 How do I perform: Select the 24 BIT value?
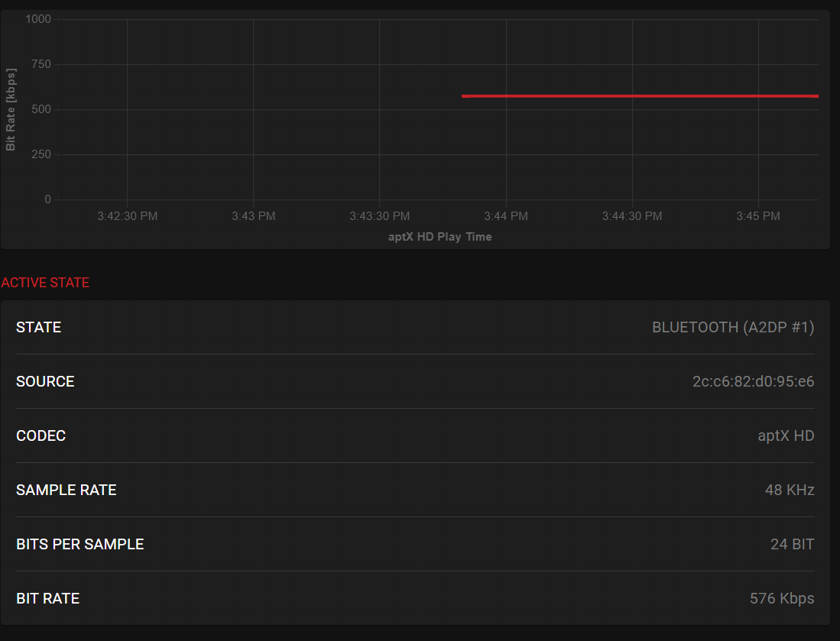(792, 544)
